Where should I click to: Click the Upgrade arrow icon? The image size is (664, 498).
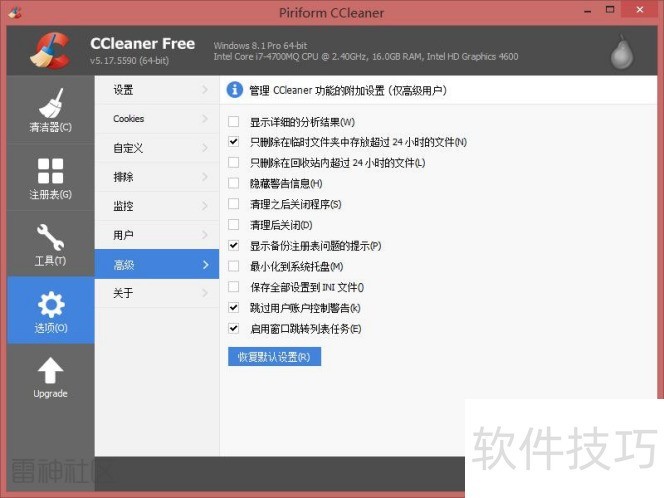coord(50,371)
